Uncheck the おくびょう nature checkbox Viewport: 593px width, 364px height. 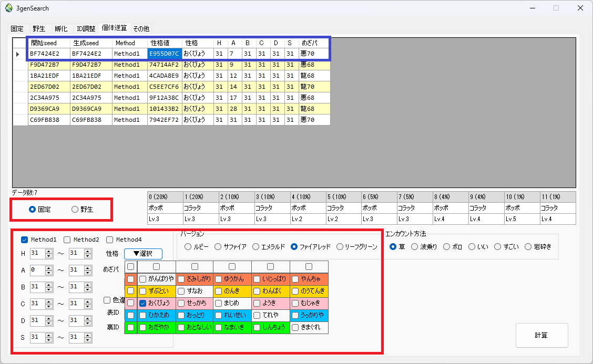[x=142, y=303]
